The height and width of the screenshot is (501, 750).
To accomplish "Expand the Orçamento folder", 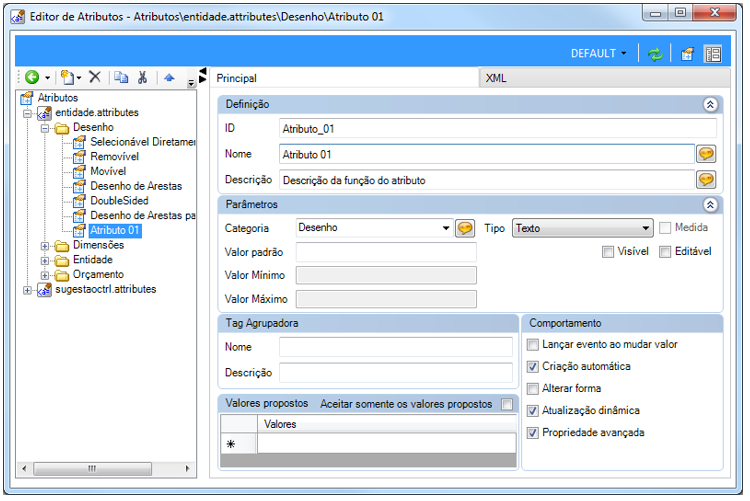I will (45, 276).
